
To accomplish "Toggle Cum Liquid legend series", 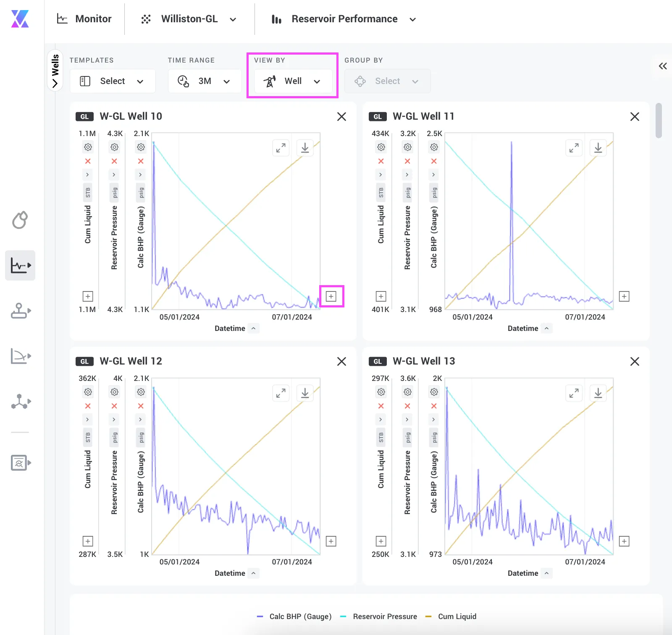I will (x=451, y=617).
